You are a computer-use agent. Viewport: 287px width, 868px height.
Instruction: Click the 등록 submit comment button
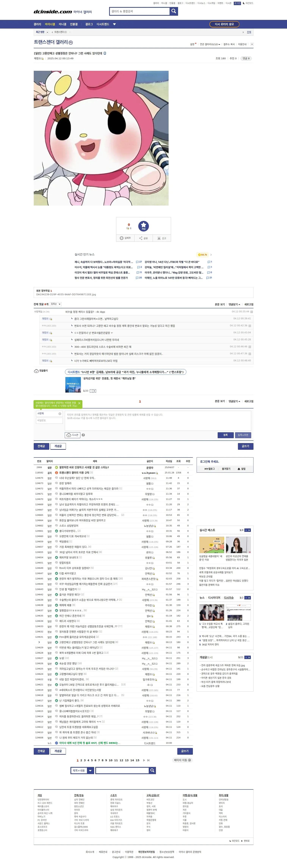tap(226, 435)
